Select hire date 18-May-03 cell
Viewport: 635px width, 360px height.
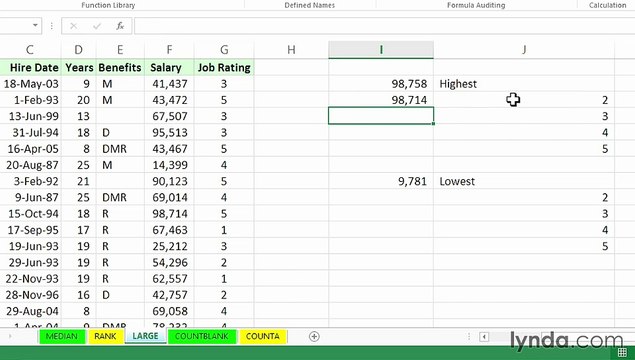click(x=30, y=84)
